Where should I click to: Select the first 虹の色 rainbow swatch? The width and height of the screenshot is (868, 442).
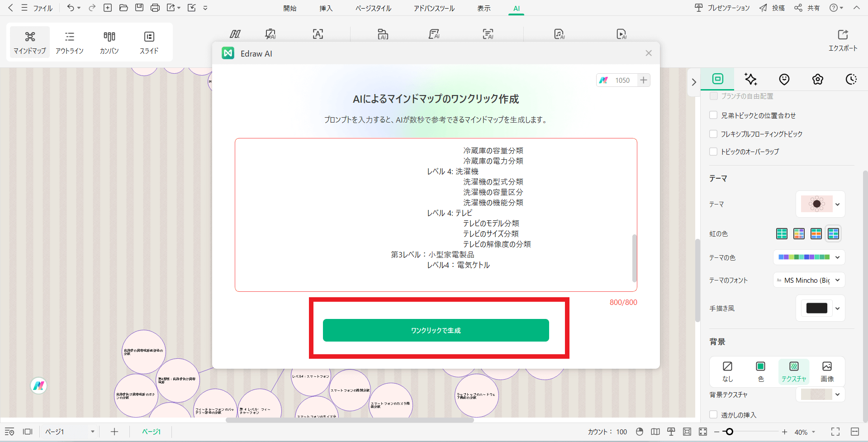[782, 233]
